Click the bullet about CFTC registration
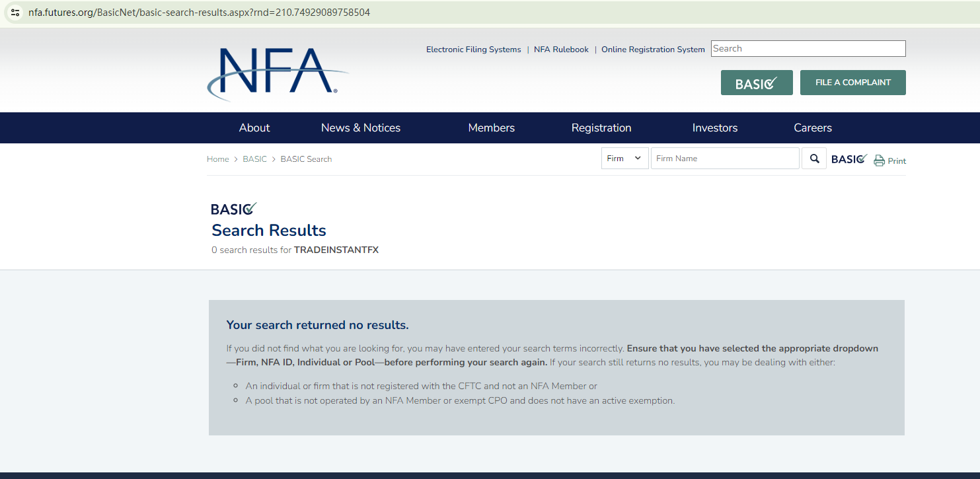This screenshot has height=479, width=980. click(x=422, y=386)
